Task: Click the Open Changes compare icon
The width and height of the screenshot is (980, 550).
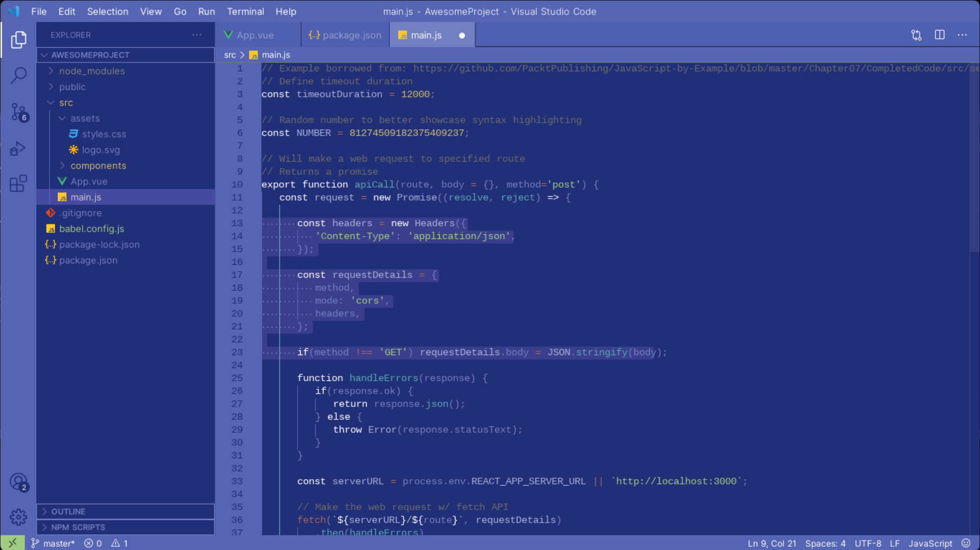Action: click(x=916, y=35)
